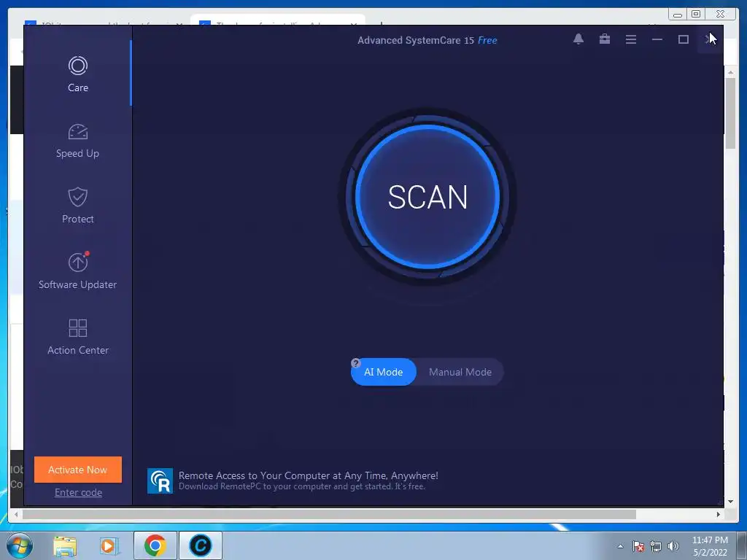The image size is (747, 560).
Task: Switch to AI Mode
Action: point(384,372)
